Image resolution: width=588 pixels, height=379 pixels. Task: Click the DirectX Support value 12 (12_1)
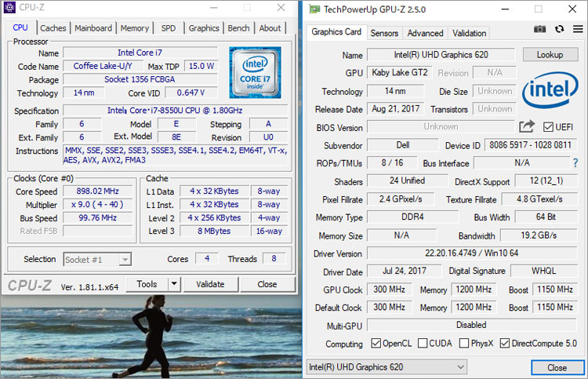[546, 181]
